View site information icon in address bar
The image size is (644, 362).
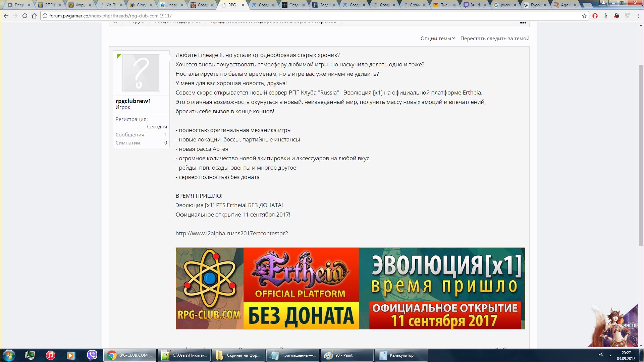(45, 16)
